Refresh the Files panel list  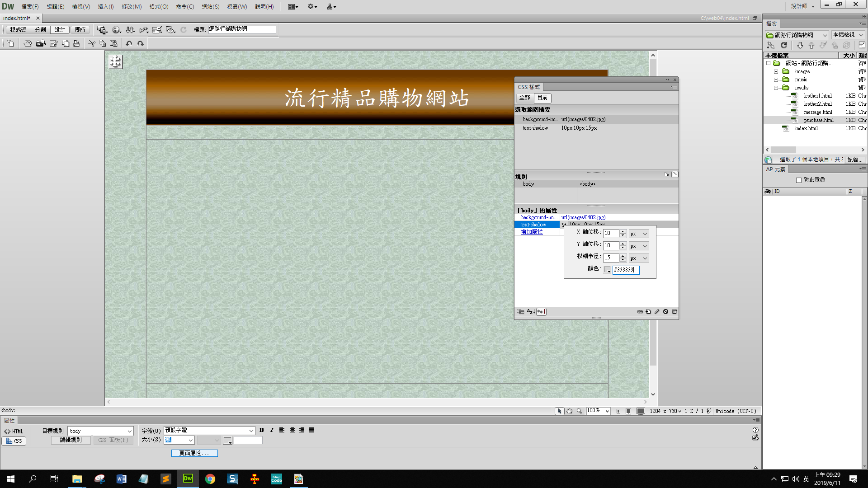(784, 45)
